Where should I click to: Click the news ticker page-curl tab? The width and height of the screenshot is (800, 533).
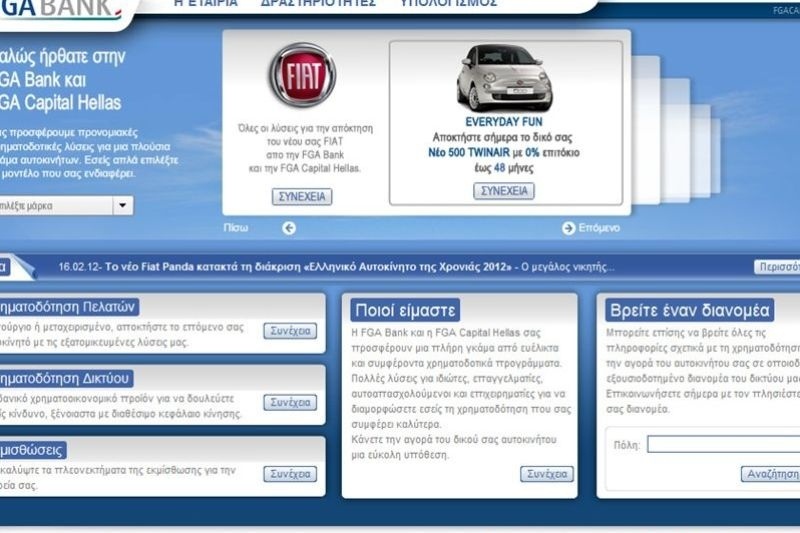(18, 266)
